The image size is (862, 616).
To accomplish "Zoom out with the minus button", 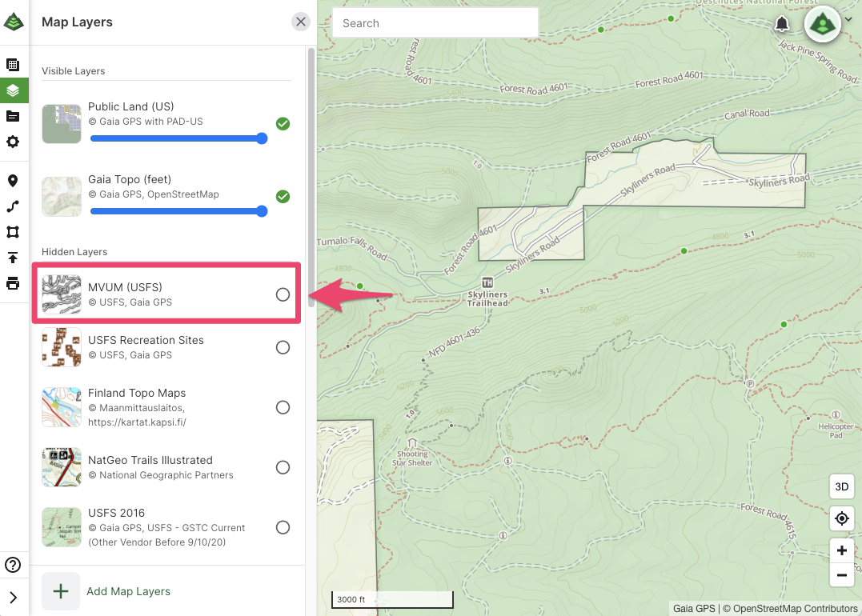I will (x=842, y=575).
